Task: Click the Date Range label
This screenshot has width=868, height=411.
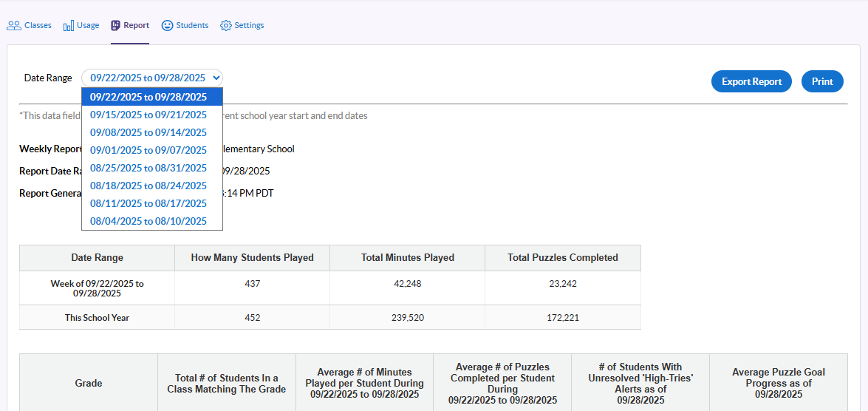Action: pos(48,78)
